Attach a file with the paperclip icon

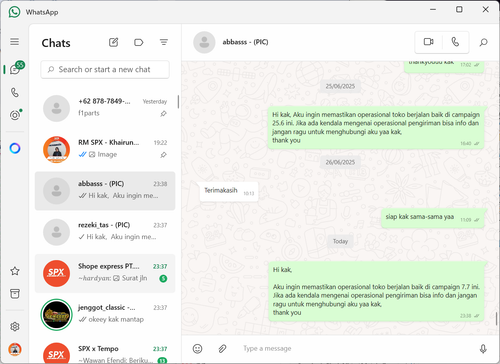[222, 349]
